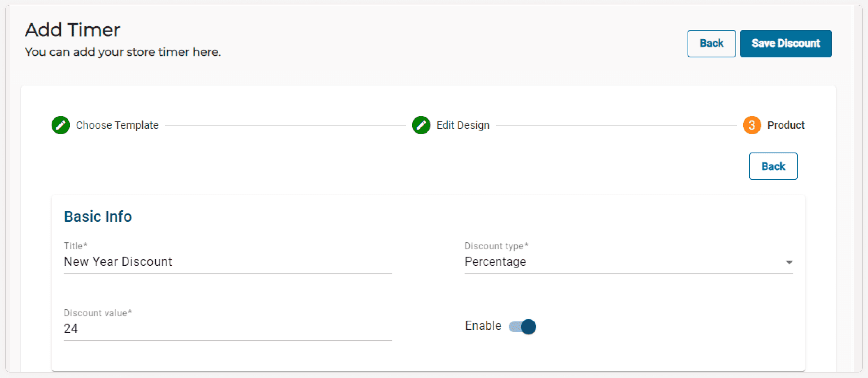Click the store timer subtitle text
The height and width of the screenshot is (378, 868).
click(x=122, y=52)
